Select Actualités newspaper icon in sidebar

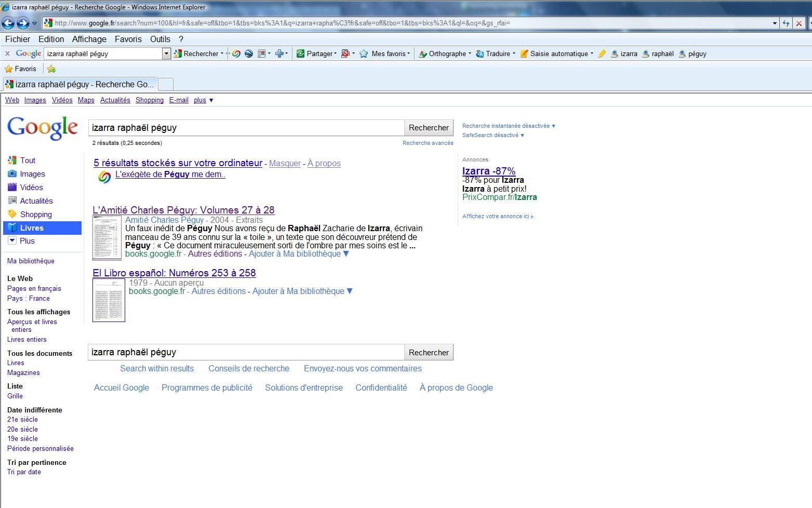[12, 201]
